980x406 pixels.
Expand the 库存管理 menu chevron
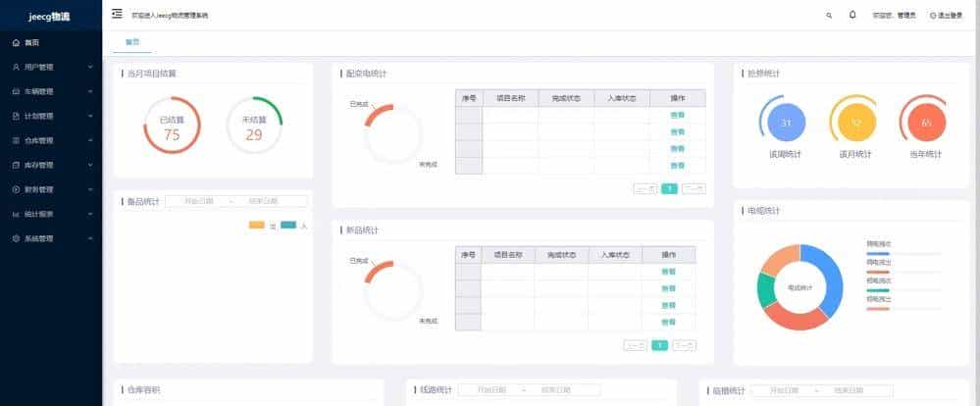pos(90,165)
